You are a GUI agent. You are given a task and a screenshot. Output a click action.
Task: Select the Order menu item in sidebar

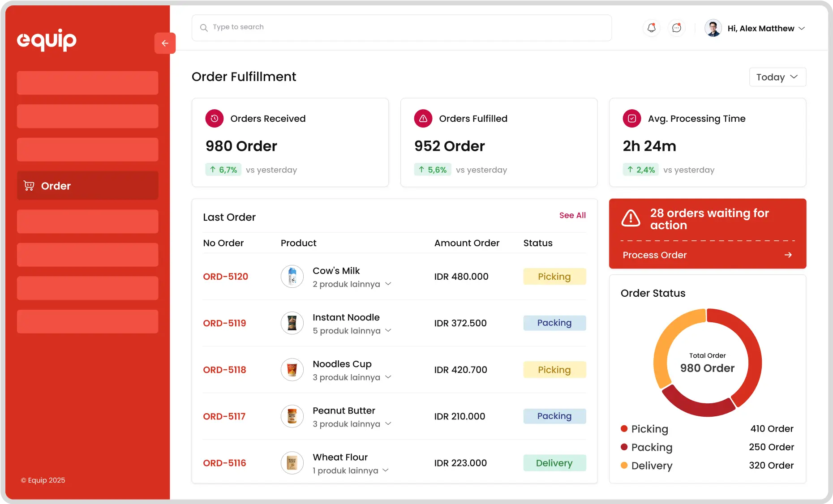[x=88, y=186]
